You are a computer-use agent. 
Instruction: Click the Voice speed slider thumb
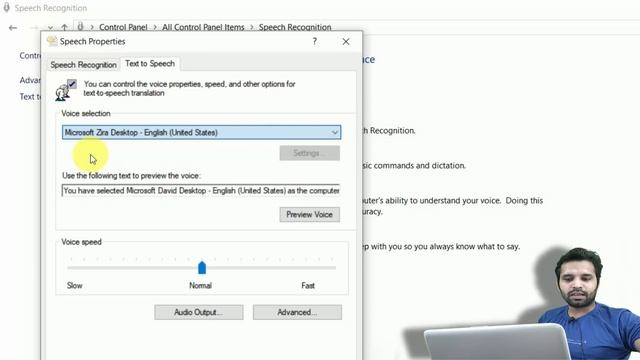[202, 268]
